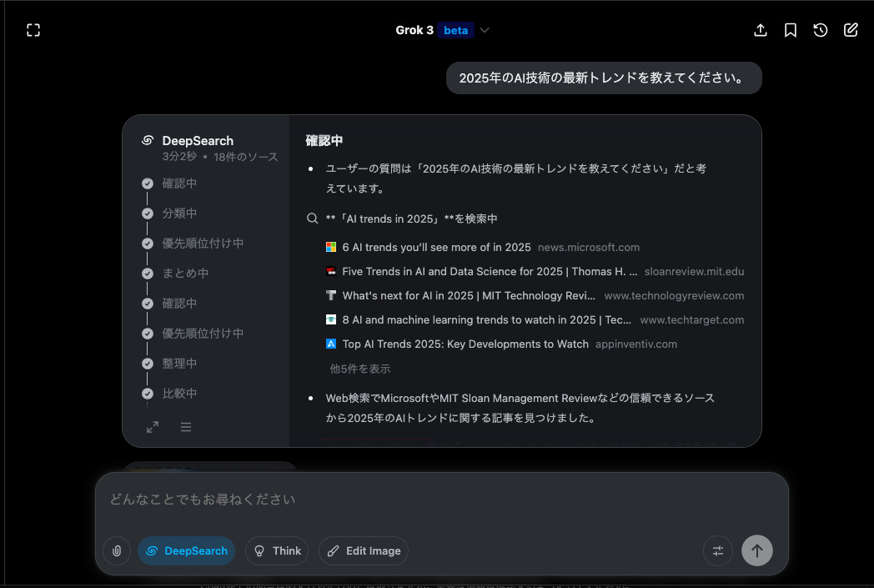Click the www.techtarget.com domain text

pos(691,320)
